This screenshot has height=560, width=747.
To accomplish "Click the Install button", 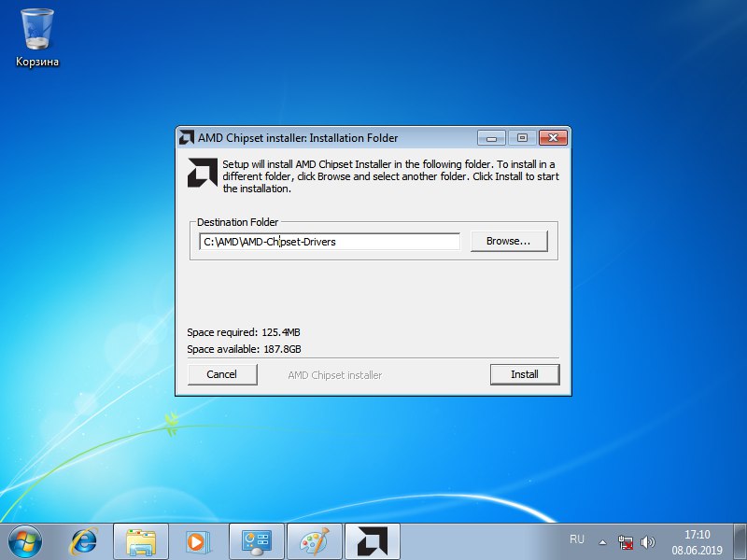I will tap(525, 374).
